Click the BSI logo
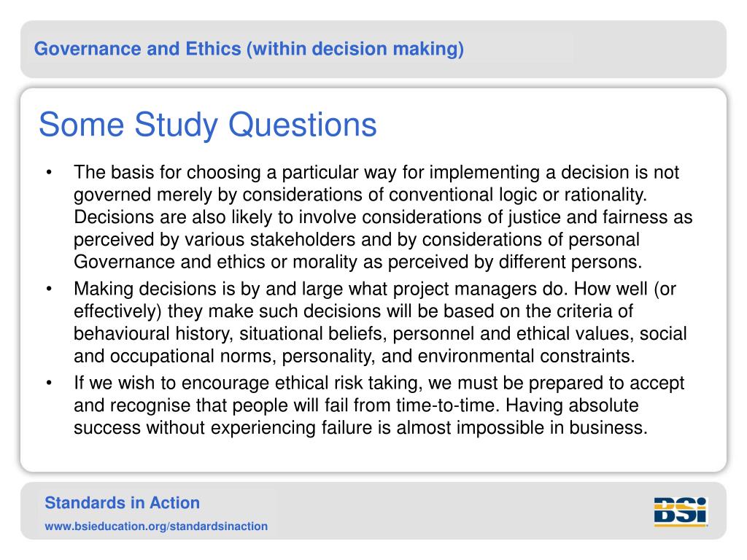The image size is (747, 560). tap(681, 511)
